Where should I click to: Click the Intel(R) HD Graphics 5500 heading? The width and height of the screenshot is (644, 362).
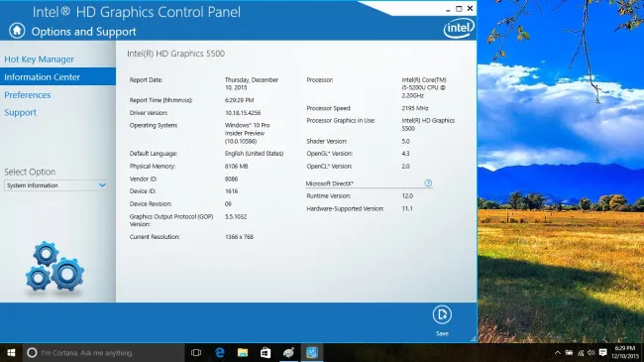tap(175, 54)
